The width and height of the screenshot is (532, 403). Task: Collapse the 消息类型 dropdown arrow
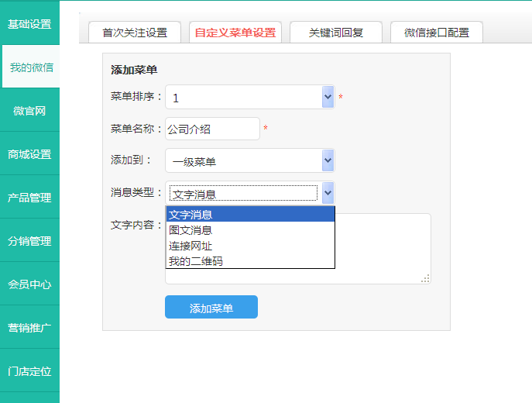click(x=328, y=193)
